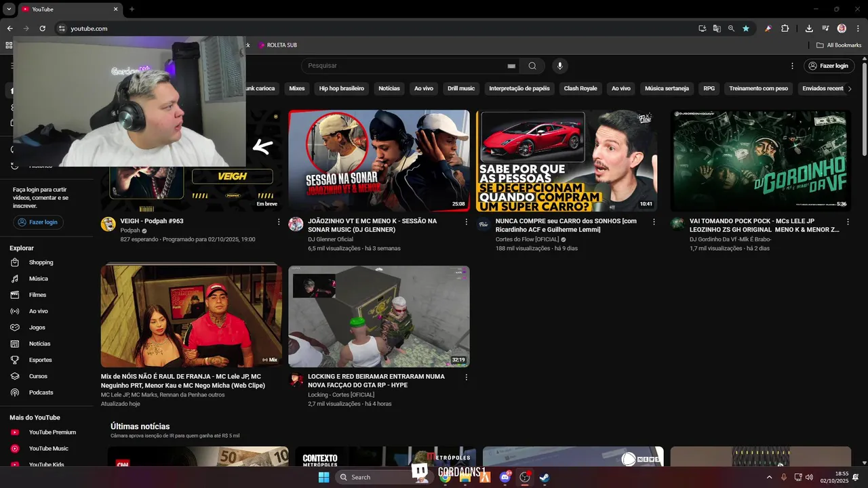Play the red super car video thumbnail

pyautogui.click(x=567, y=161)
